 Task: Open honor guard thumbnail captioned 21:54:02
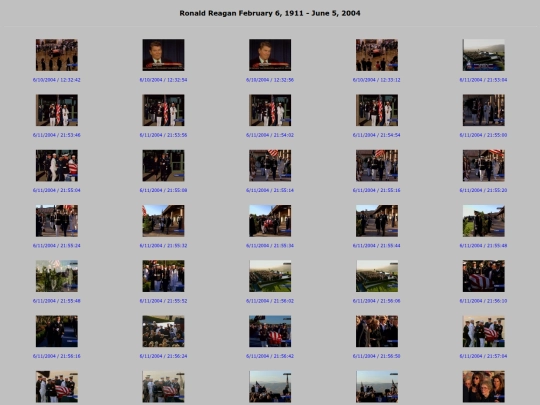(x=270, y=110)
